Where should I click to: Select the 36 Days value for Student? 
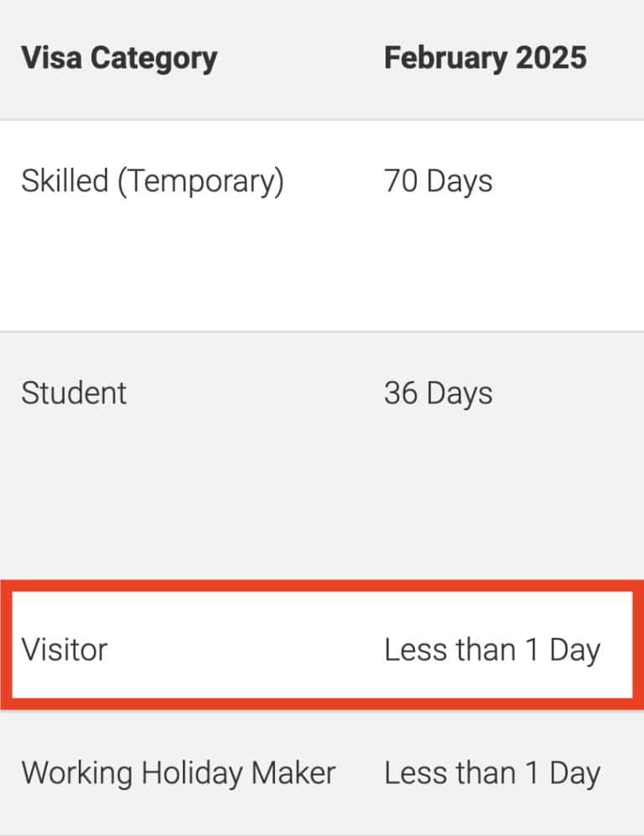[x=438, y=393]
